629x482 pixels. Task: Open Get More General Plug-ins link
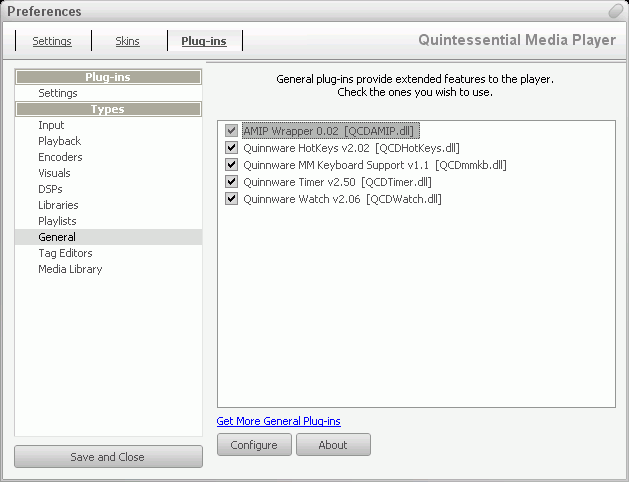click(278, 421)
